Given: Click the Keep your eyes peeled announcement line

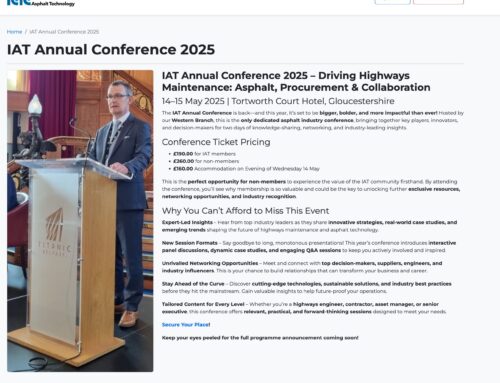Looking at the screenshot, I should tap(260, 338).
